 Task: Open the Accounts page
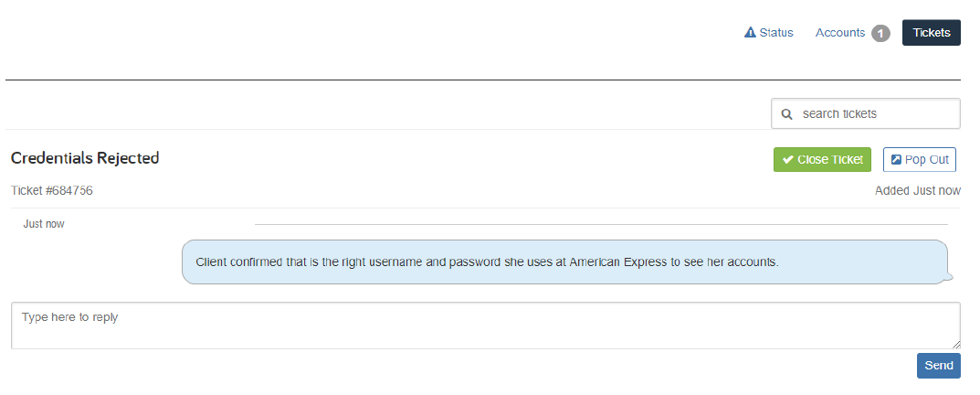tap(840, 33)
